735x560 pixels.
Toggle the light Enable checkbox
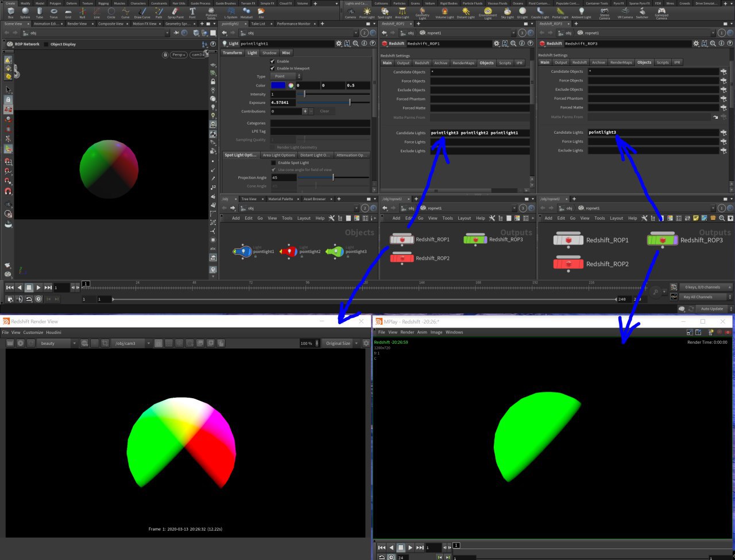click(x=273, y=61)
